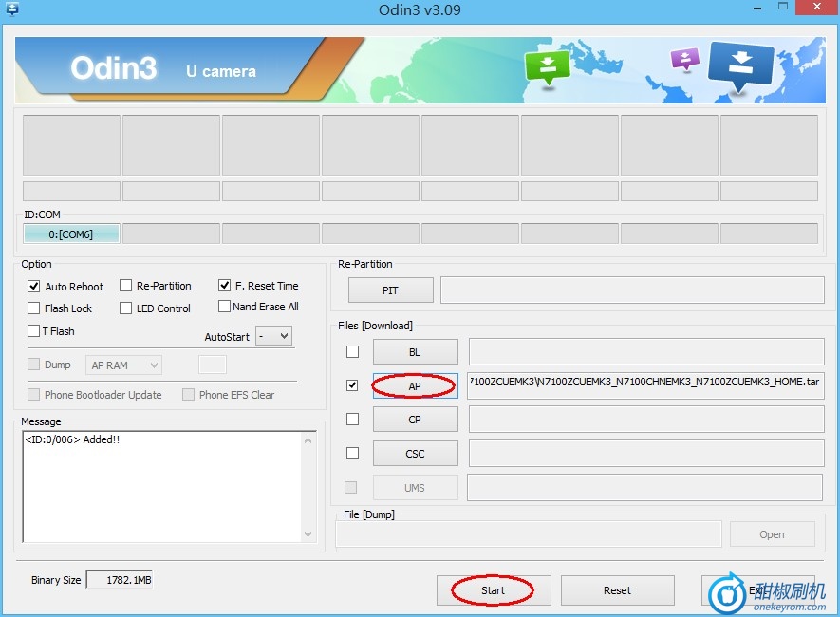Click the PIT file button
The image size is (840, 617).
pos(390,290)
